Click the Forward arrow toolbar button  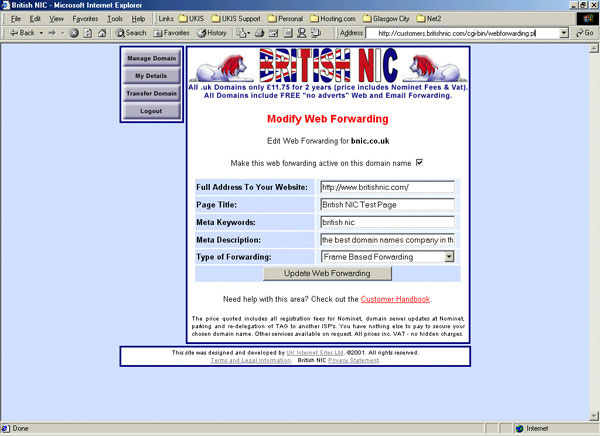(52, 33)
